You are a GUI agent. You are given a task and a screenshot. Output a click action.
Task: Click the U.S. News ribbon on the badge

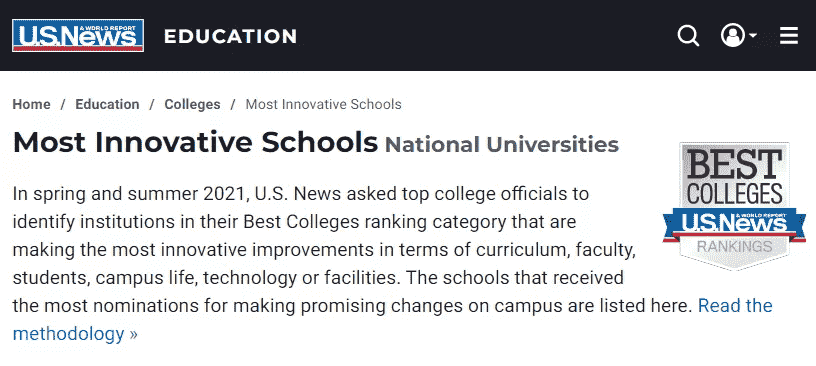click(x=734, y=224)
